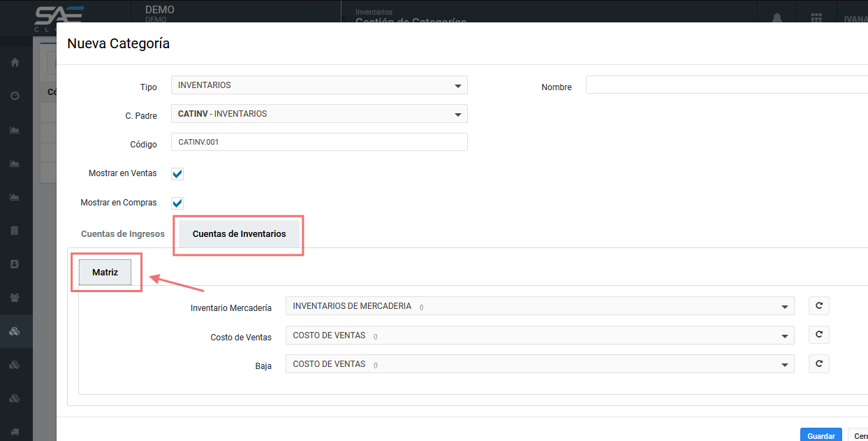This screenshot has width=868, height=441.
Task: Switch to the Cuentas de Ingresos tab
Action: pos(123,234)
